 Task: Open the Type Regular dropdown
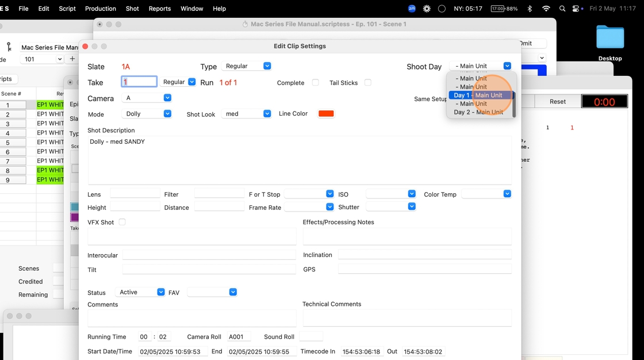[x=246, y=66]
